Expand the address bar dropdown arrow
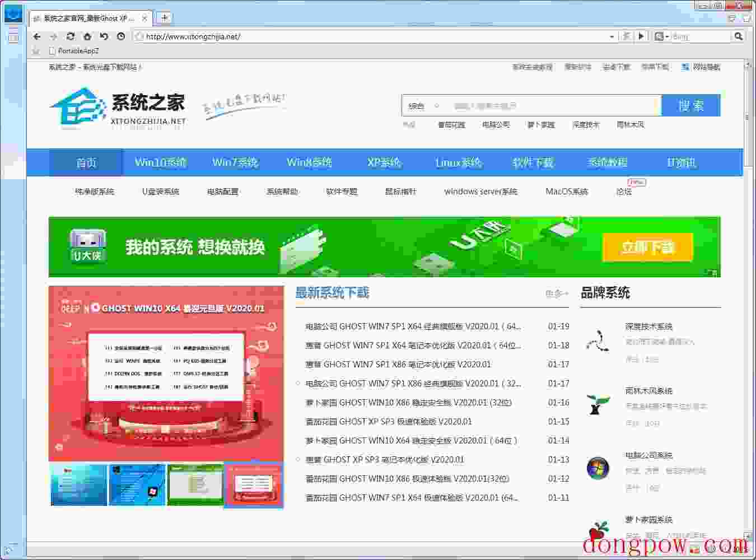The width and height of the screenshot is (756, 560). [612, 37]
